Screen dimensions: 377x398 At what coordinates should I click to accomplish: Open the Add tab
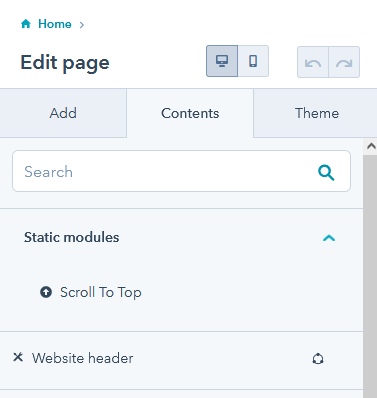(63, 113)
